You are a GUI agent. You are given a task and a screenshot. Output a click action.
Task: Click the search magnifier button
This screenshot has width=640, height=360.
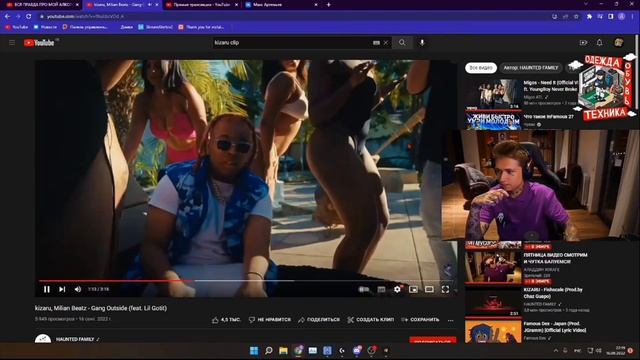[x=402, y=42]
